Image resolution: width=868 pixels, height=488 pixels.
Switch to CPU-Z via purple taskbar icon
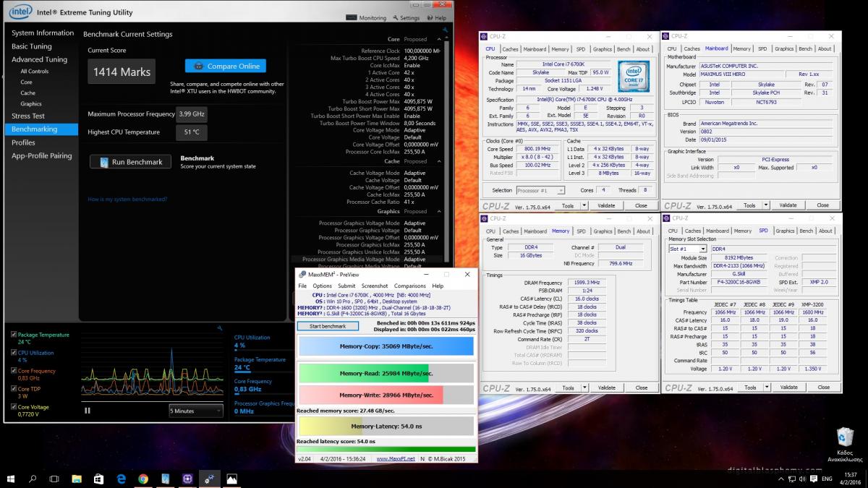[187, 478]
